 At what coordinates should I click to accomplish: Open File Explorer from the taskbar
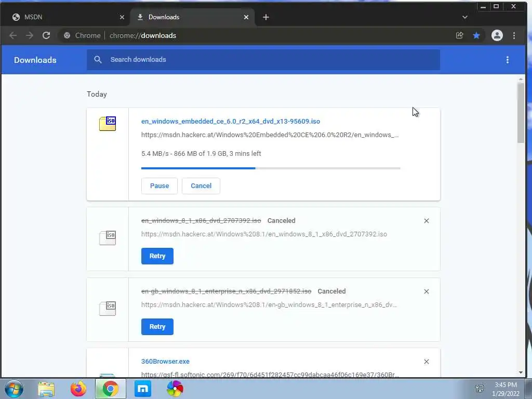click(x=46, y=389)
